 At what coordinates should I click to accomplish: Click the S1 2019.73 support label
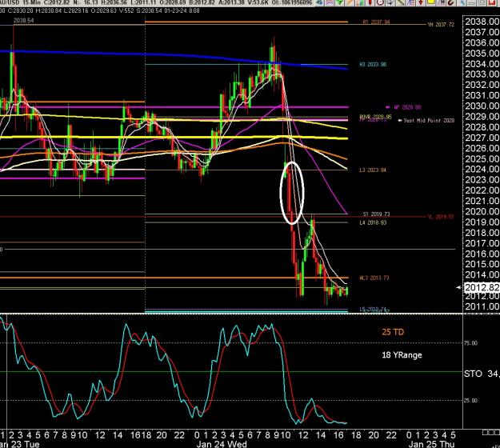coord(376,214)
